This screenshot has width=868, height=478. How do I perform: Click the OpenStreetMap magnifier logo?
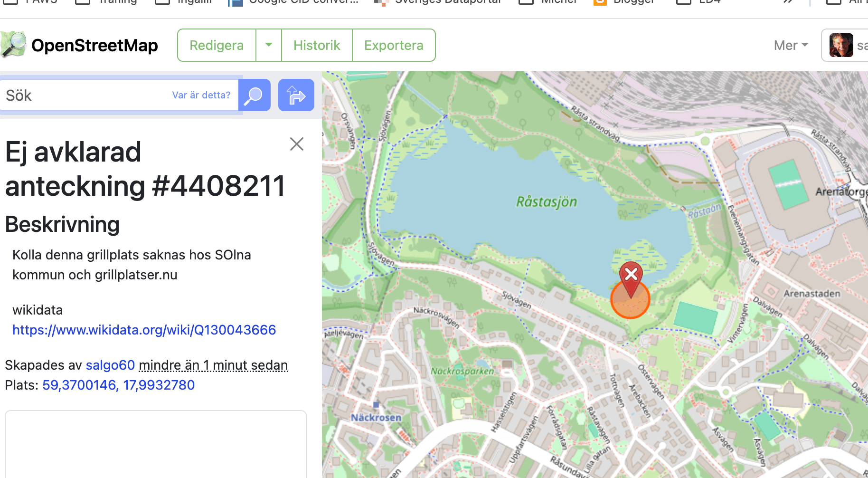coord(13,45)
